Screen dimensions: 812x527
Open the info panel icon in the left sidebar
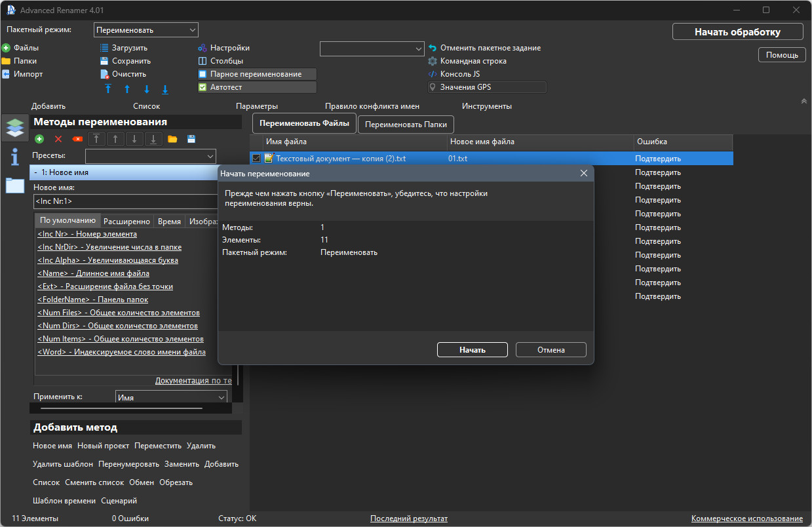[x=14, y=157]
